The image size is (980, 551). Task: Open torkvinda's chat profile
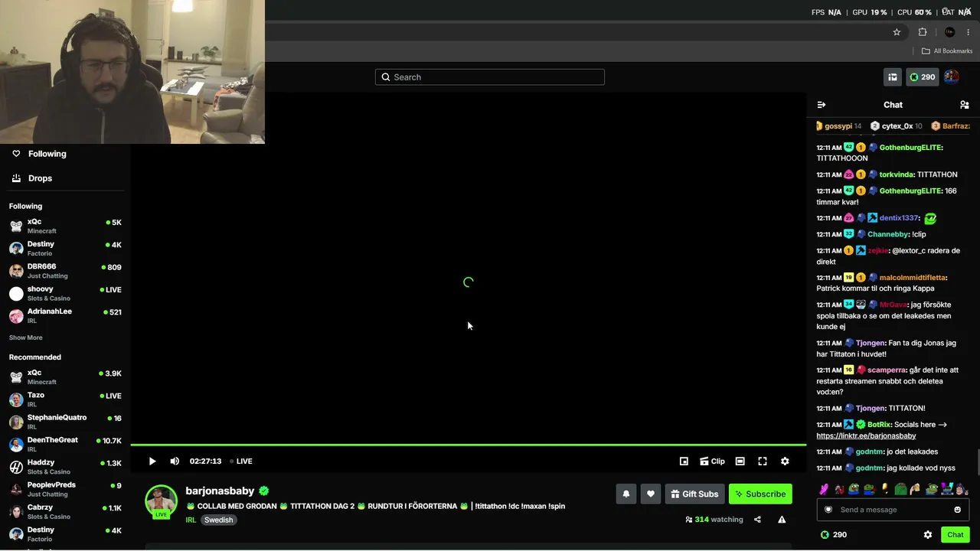896,174
